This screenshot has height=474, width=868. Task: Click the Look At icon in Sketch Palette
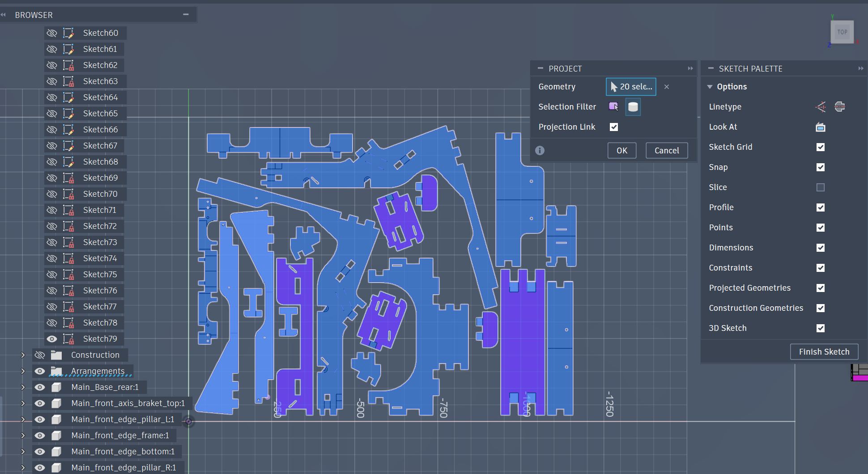coord(820,127)
